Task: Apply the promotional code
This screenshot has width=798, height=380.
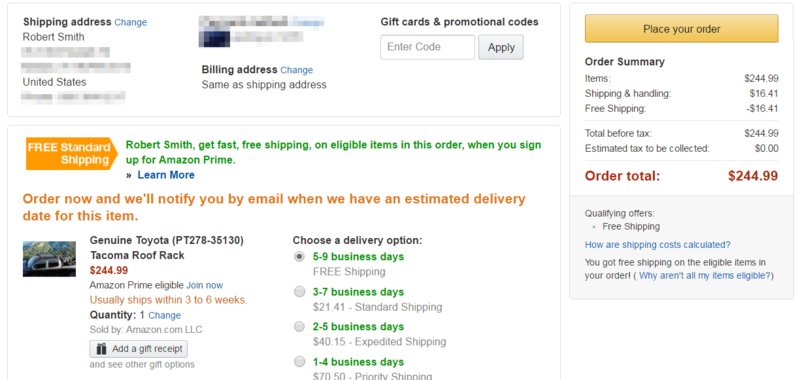Action: [501, 47]
